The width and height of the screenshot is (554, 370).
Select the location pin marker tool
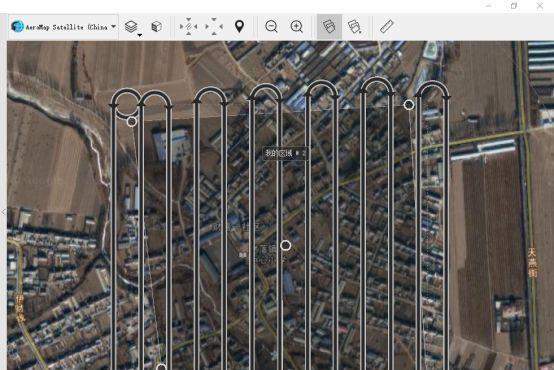[239, 27]
